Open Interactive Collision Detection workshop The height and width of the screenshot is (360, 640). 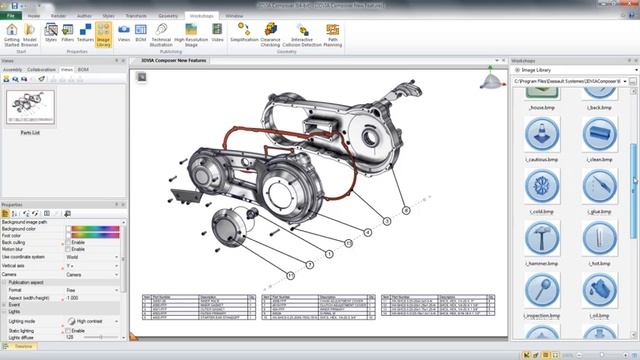point(302,35)
